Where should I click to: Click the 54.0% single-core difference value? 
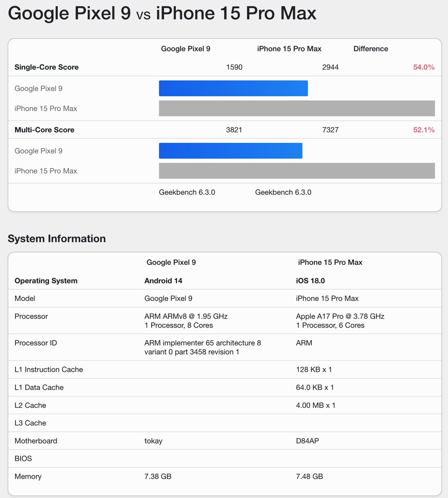click(424, 67)
